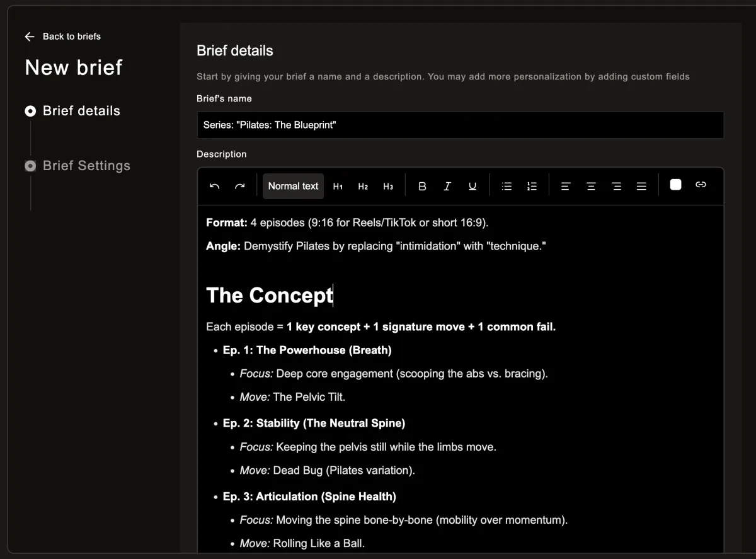Insert a numbered list
The height and width of the screenshot is (559, 756).
pyautogui.click(x=532, y=186)
